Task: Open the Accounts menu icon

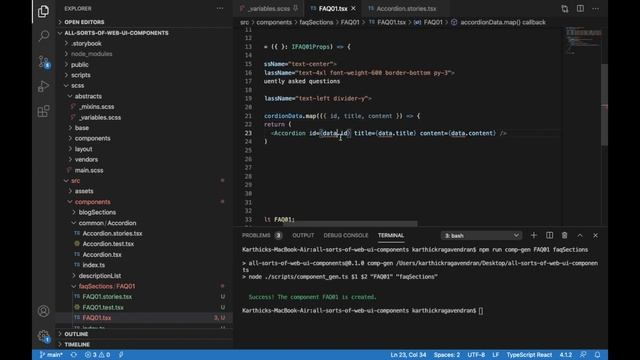Action: 43,311
